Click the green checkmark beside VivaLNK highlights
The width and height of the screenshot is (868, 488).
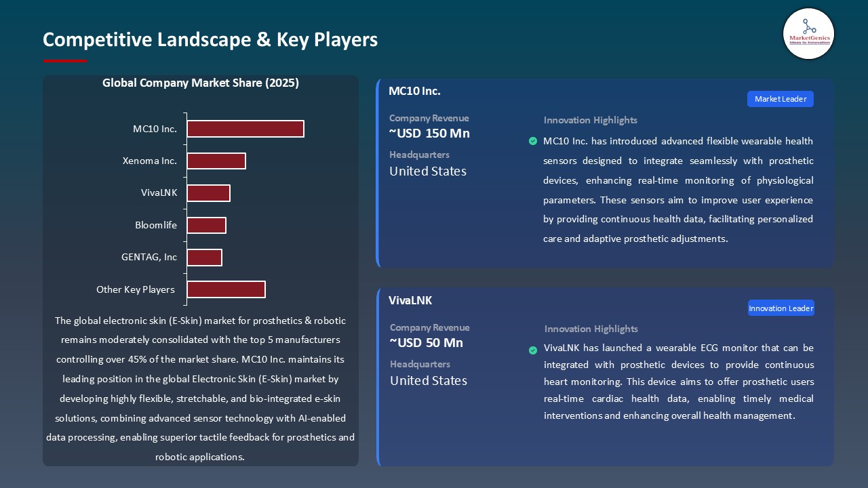[x=533, y=350]
